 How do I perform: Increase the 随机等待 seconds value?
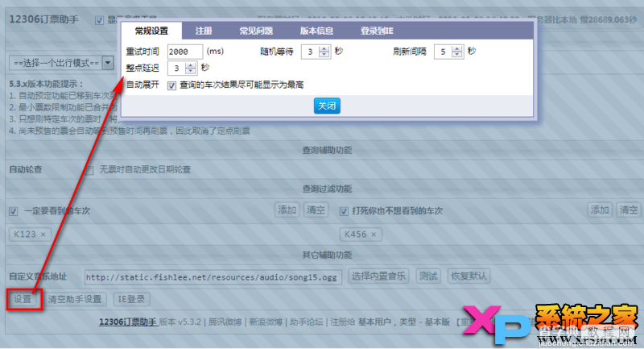click(x=324, y=49)
